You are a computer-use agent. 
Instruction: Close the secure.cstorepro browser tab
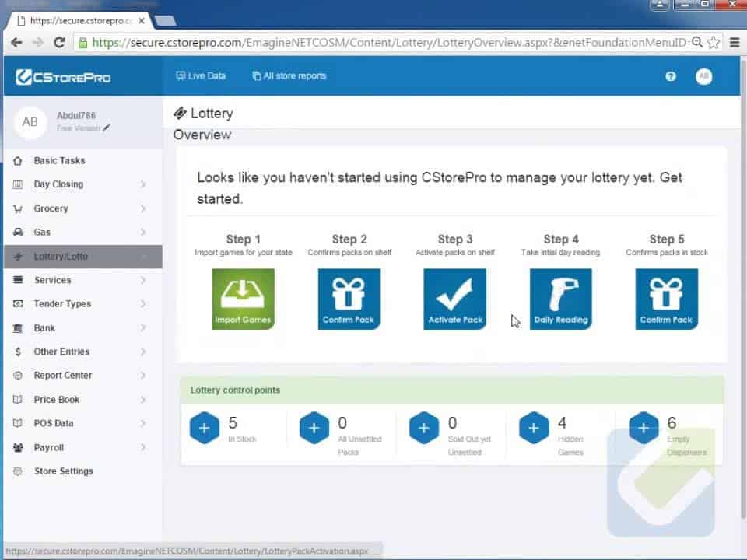[x=142, y=20]
